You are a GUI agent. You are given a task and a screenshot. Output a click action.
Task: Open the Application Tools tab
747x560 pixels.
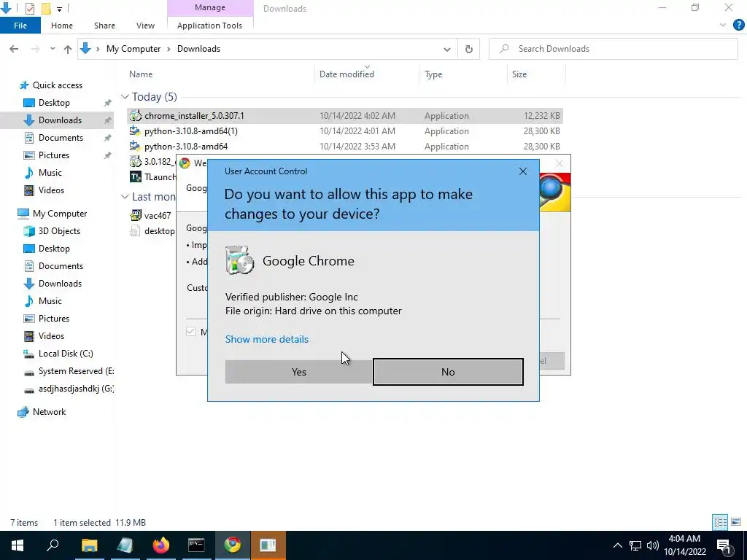pyautogui.click(x=209, y=26)
